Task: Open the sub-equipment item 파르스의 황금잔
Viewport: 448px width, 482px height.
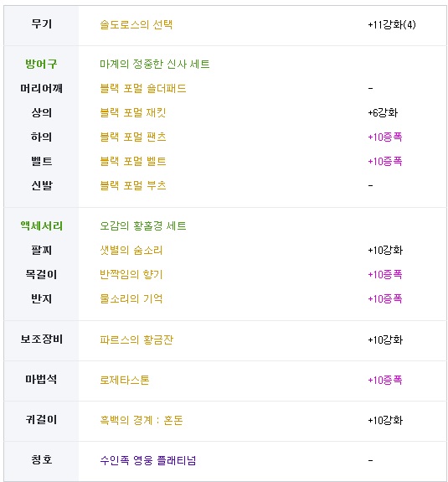Action: click(x=136, y=340)
